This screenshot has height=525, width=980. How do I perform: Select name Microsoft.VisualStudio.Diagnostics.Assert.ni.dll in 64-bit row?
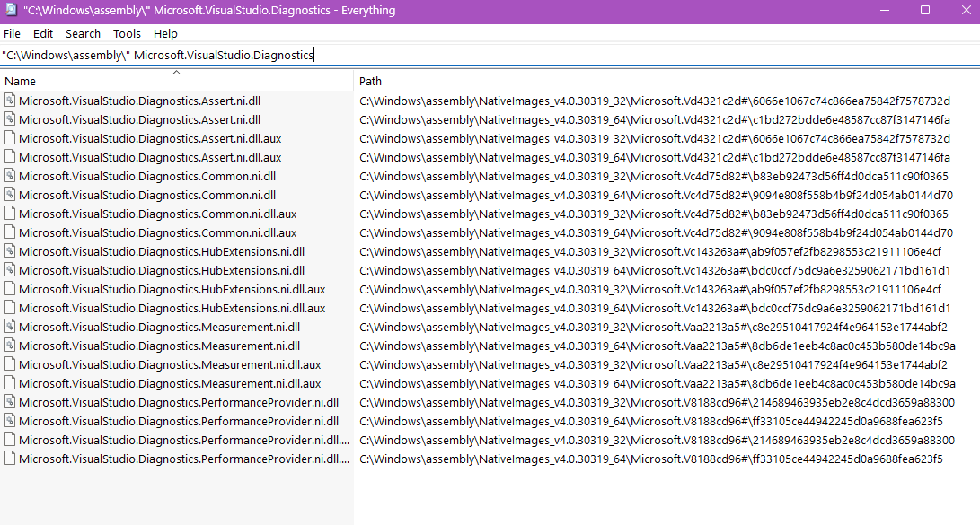(x=139, y=119)
